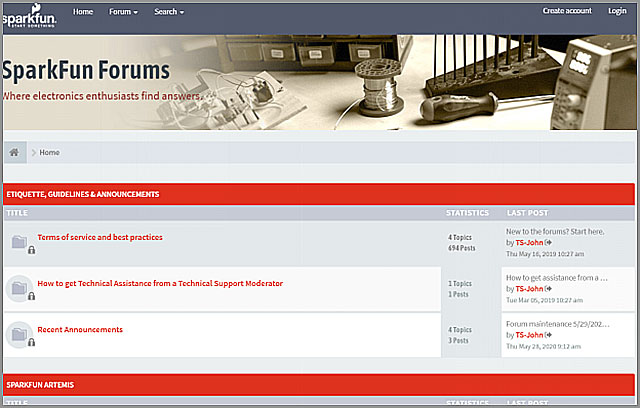Click the SparkFun Forums banner title

(86, 70)
